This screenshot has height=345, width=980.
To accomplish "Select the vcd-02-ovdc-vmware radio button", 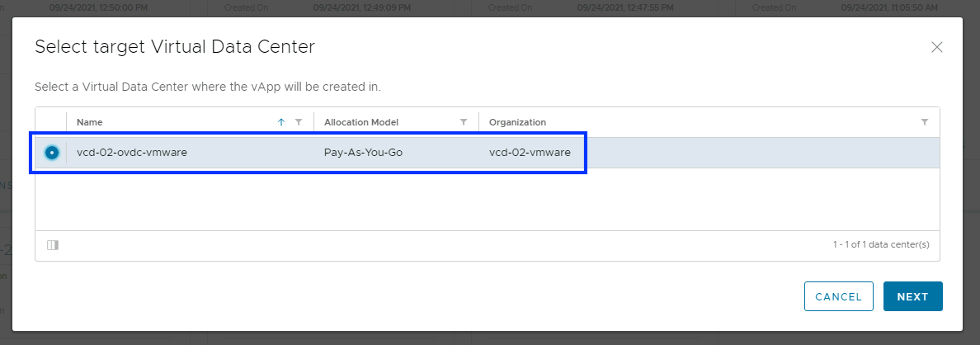I will click(52, 153).
